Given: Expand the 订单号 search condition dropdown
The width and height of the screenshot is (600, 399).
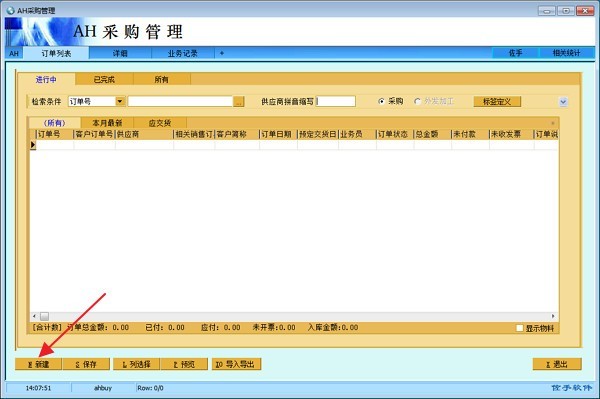Looking at the screenshot, I should coord(120,101).
